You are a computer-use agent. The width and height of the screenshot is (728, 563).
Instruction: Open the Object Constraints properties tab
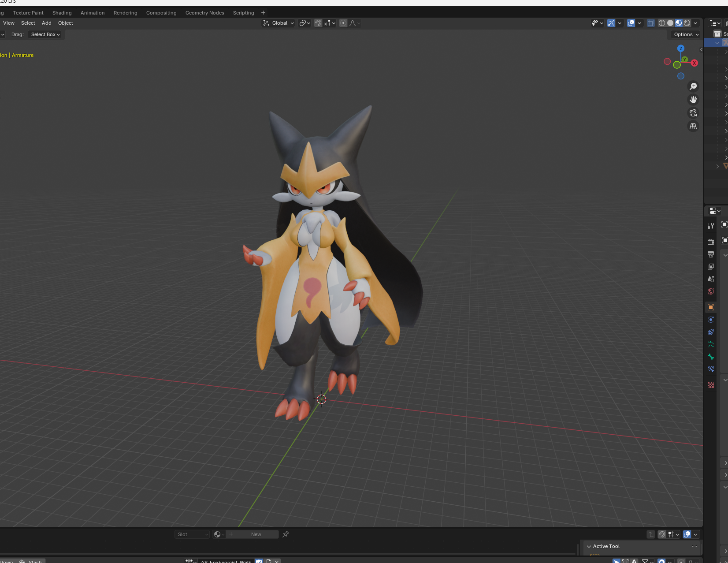click(x=711, y=332)
